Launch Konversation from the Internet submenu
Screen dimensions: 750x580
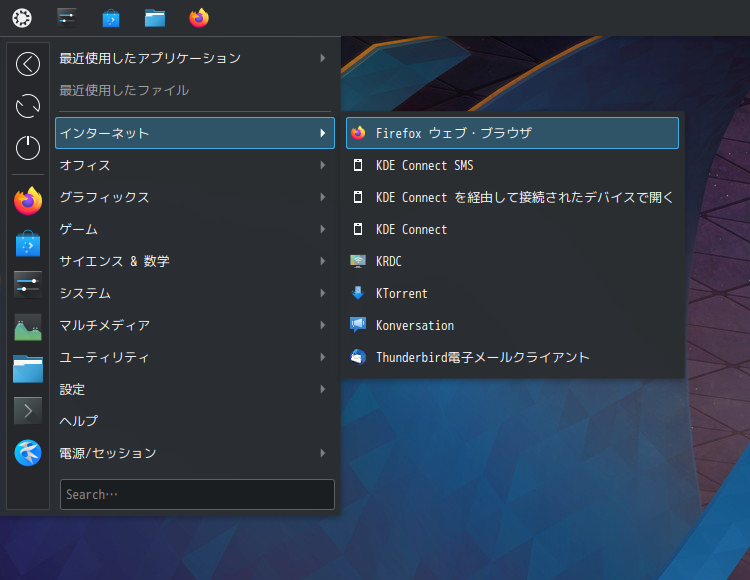[x=512, y=325]
